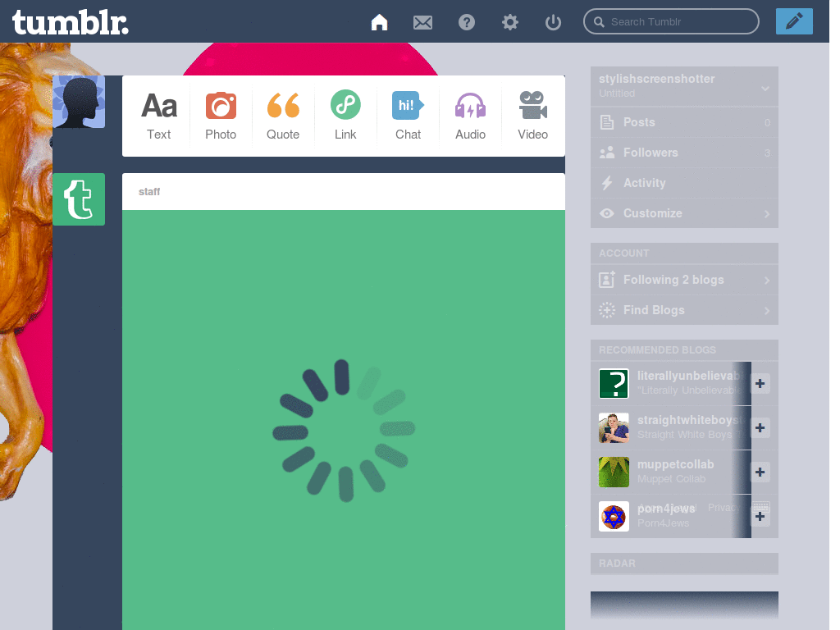Open the straightwhiteboys blog link
The height and width of the screenshot is (630, 840).
point(691,420)
